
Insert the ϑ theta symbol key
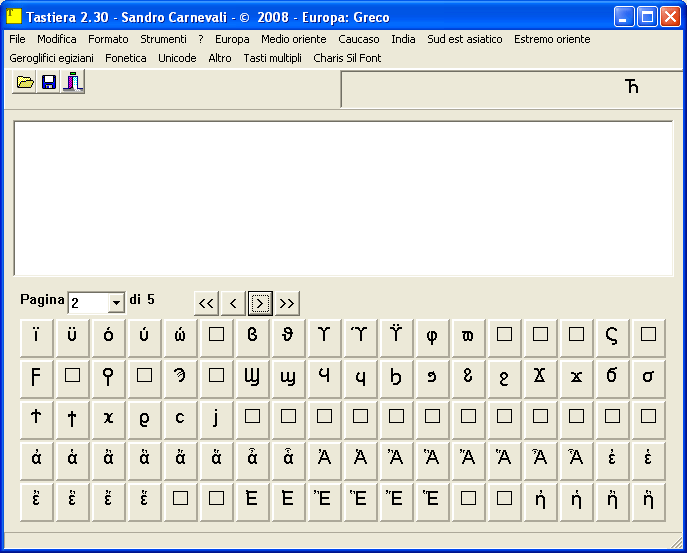288,337
